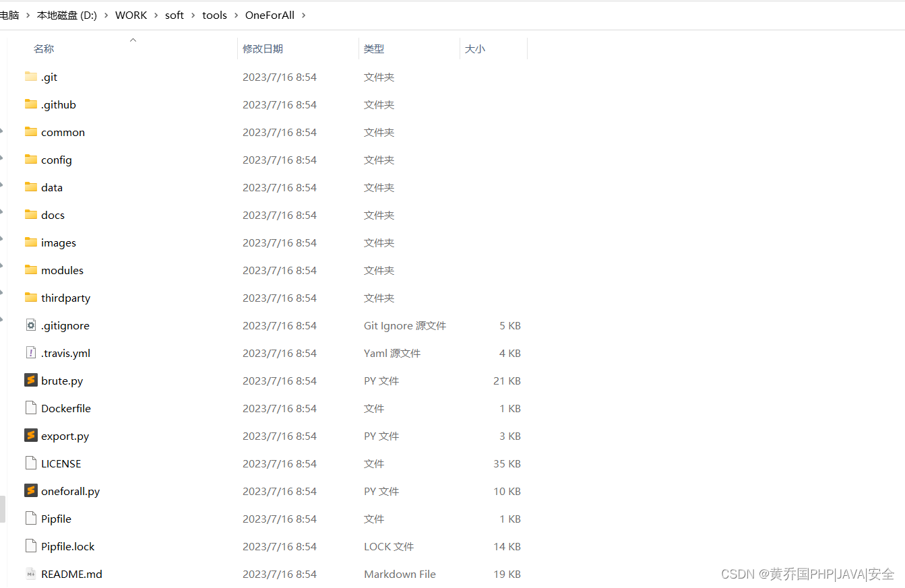This screenshot has width=905, height=588.
Task: Click the LICENSE file icon
Action: (30, 463)
